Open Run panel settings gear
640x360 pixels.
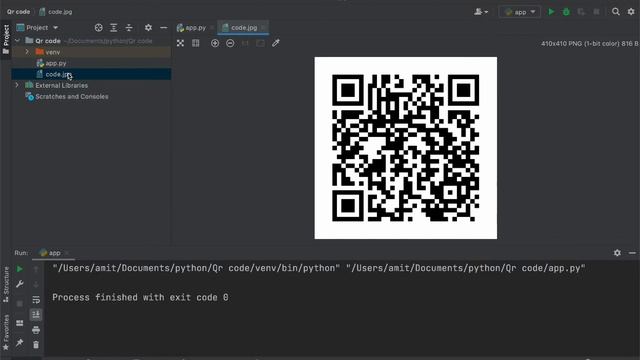(617, 253)
